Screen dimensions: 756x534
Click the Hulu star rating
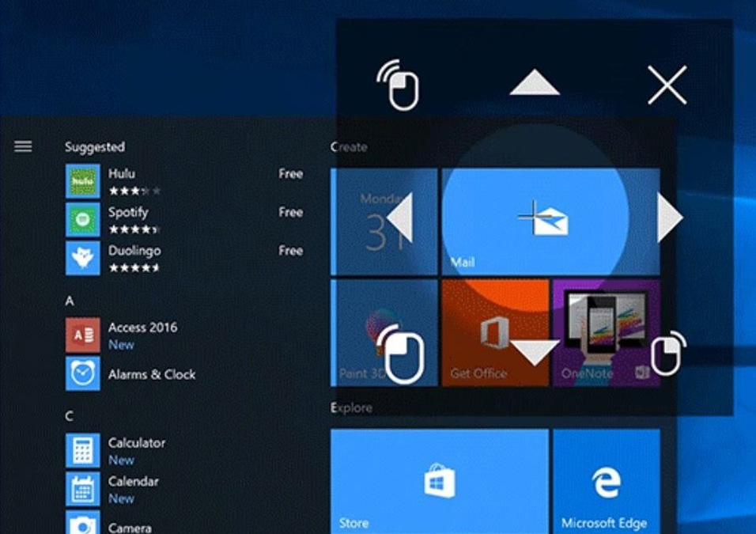pyautogui.click(x=134, y=191)
